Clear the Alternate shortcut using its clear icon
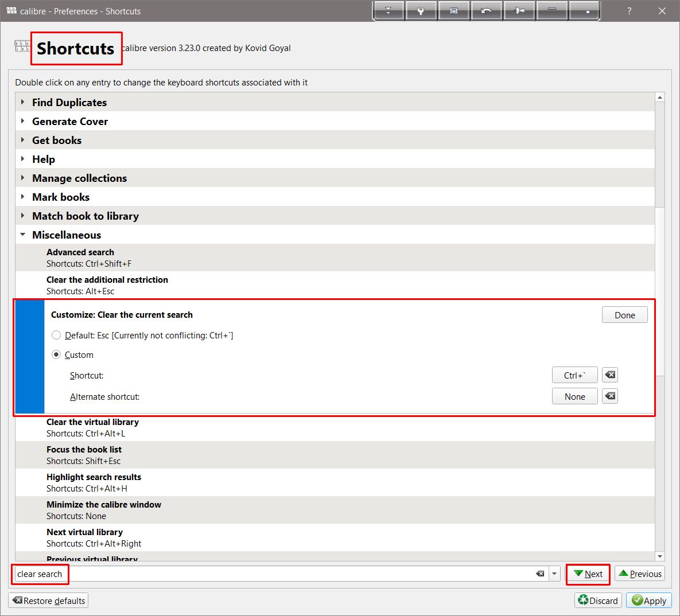 tap(610, 396)
